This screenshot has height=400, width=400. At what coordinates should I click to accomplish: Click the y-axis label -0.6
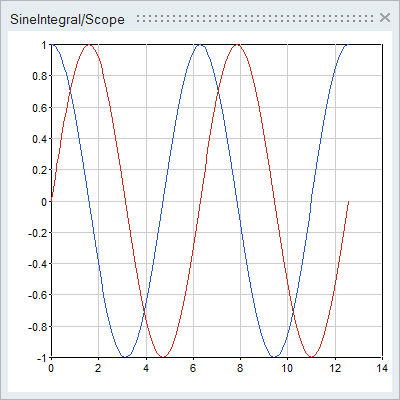click(38, 295)
